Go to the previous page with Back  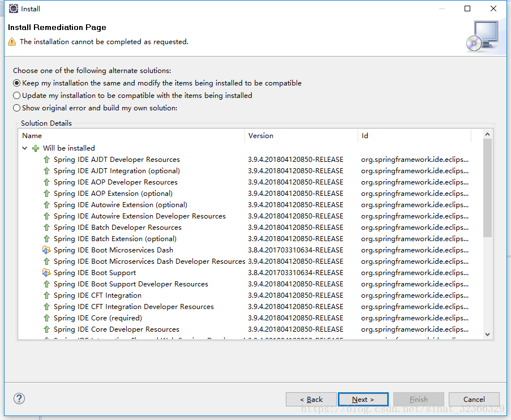pos(311,400)
